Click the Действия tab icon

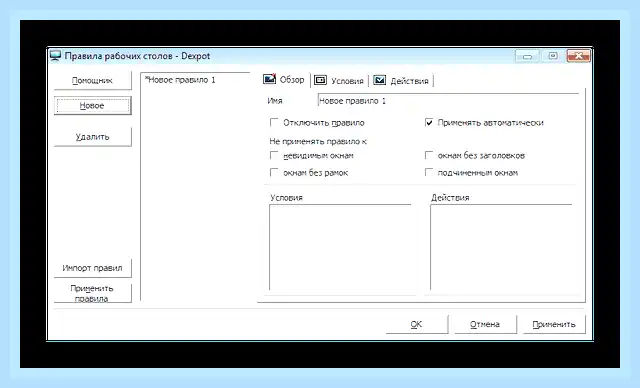coord(379,80)
